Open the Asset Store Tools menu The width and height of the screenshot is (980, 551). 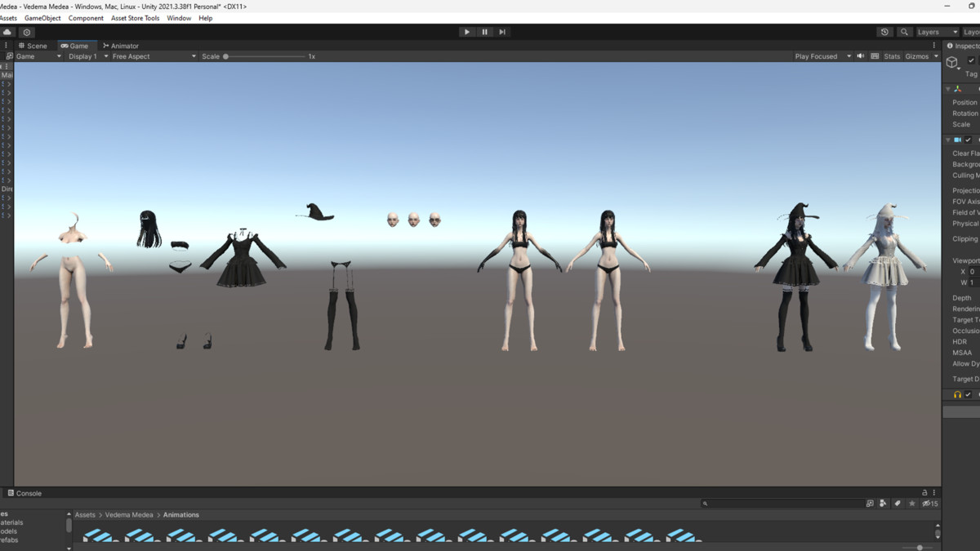136,18
